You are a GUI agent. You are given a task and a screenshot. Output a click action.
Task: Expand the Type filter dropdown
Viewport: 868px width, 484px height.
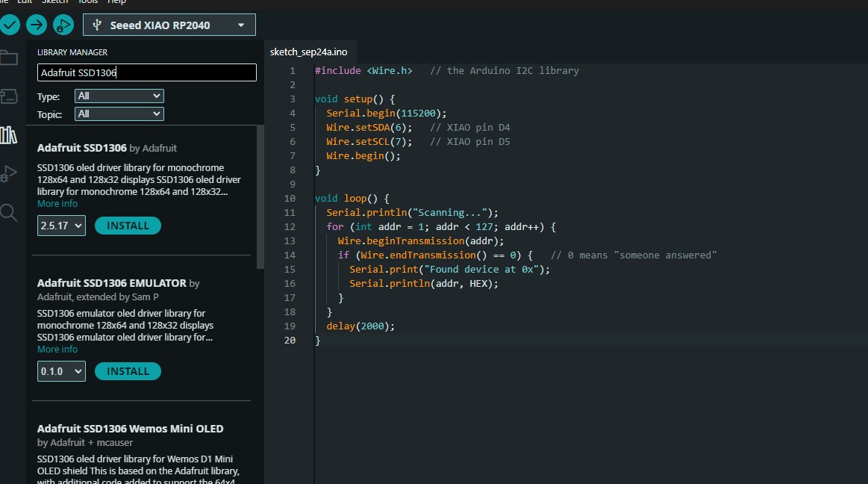(119, 96)
